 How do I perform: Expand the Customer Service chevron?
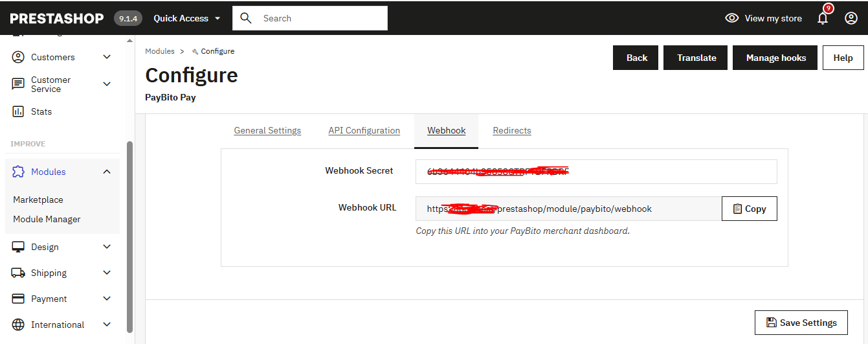point(107,84)
